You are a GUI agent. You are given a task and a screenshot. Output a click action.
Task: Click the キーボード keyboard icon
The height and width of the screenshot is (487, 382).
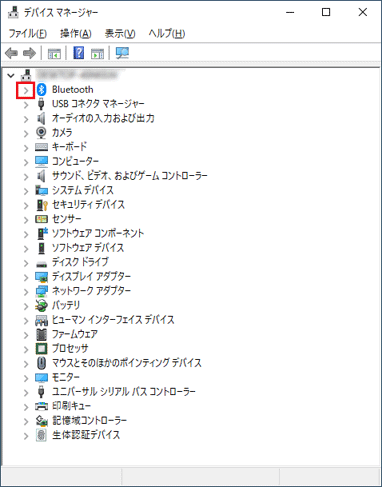[x=41, y=147]
